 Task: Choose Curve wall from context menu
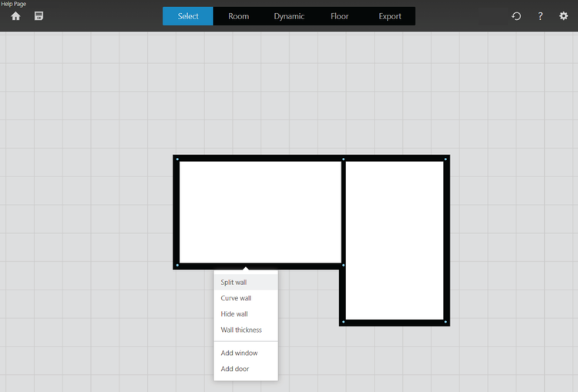[246, 298]
